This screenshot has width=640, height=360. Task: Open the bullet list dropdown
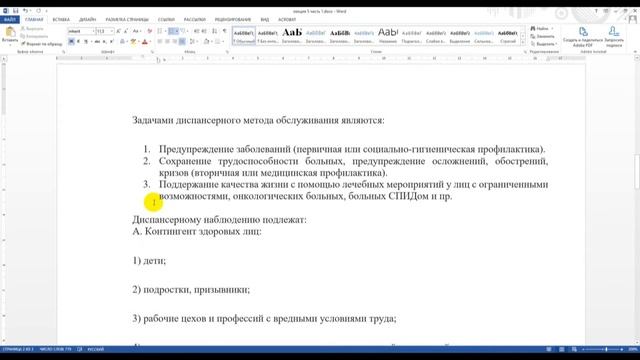(165, 31)
